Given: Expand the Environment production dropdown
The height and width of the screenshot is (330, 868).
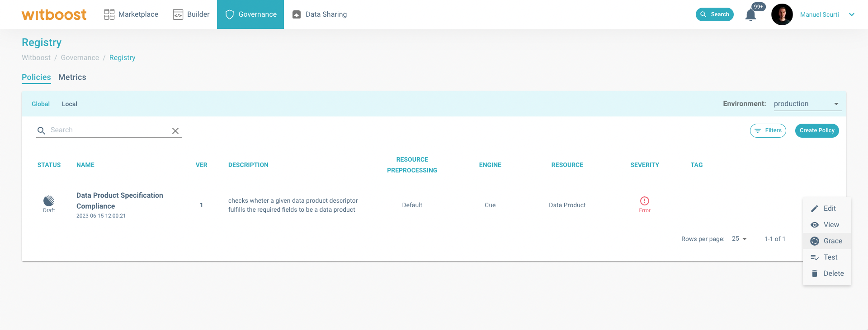Looking at the screenshot, I should (x=807, y=104).
